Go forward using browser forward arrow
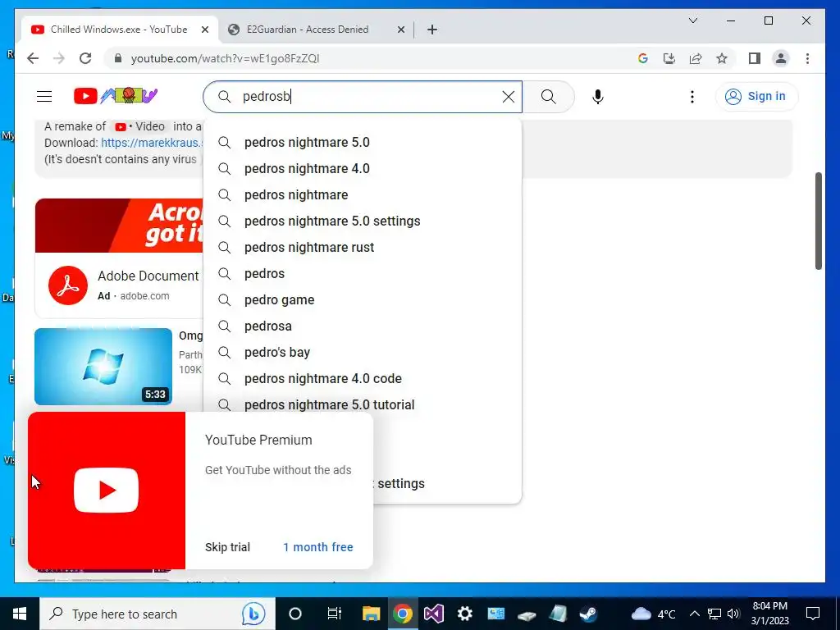840x630 pixels. tap(59, 58)
